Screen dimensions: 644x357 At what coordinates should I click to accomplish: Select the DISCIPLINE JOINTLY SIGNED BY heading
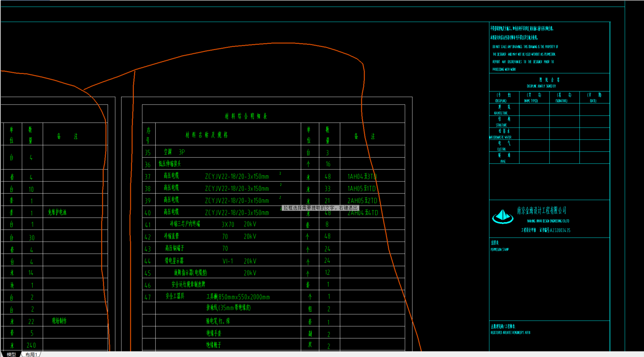click(x=541, y=86)
